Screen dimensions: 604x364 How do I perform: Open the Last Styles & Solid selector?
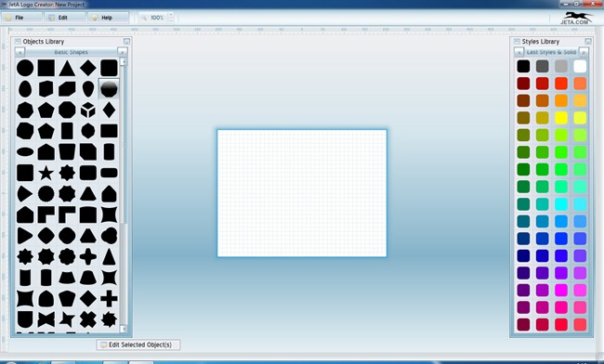[551, 52]
